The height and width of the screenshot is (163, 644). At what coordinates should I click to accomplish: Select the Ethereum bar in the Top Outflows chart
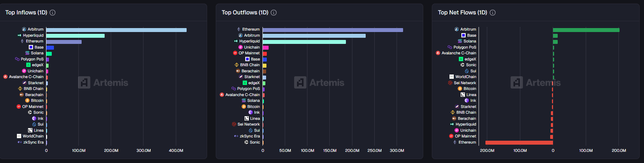[x=333, y=30]
